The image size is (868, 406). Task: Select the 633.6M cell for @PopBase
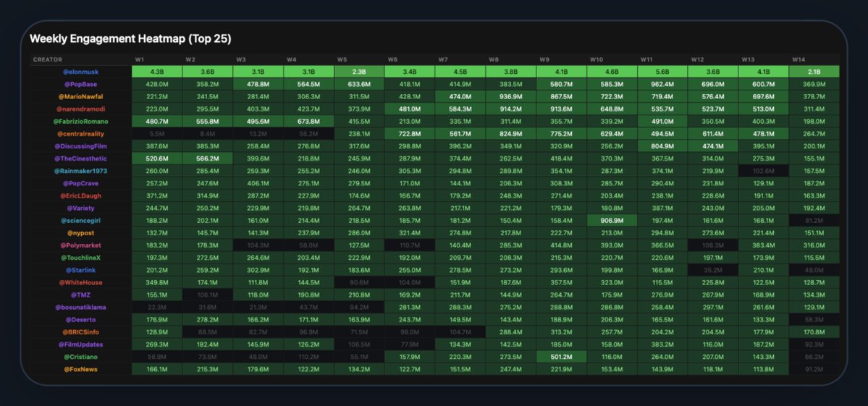[359, 84]
